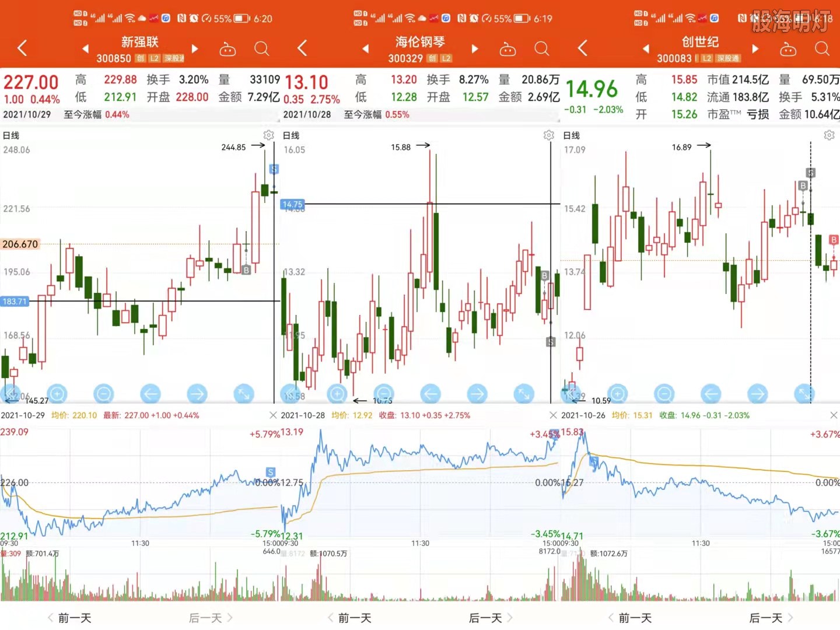This screenshot has height=630, width=840.
Task: Tap the 日线 label on 创世纪 chart
Action: click(x=571, y=135)
